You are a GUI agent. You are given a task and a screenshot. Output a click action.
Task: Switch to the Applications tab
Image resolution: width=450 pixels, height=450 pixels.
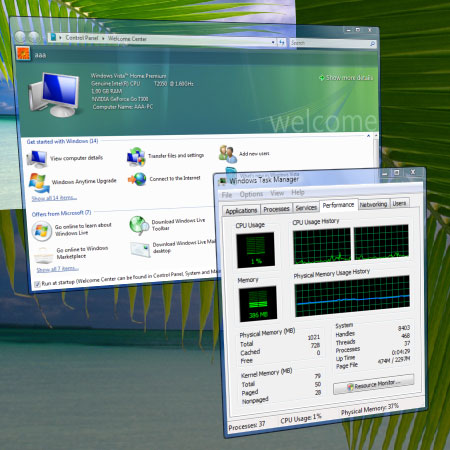coord(241,210)
